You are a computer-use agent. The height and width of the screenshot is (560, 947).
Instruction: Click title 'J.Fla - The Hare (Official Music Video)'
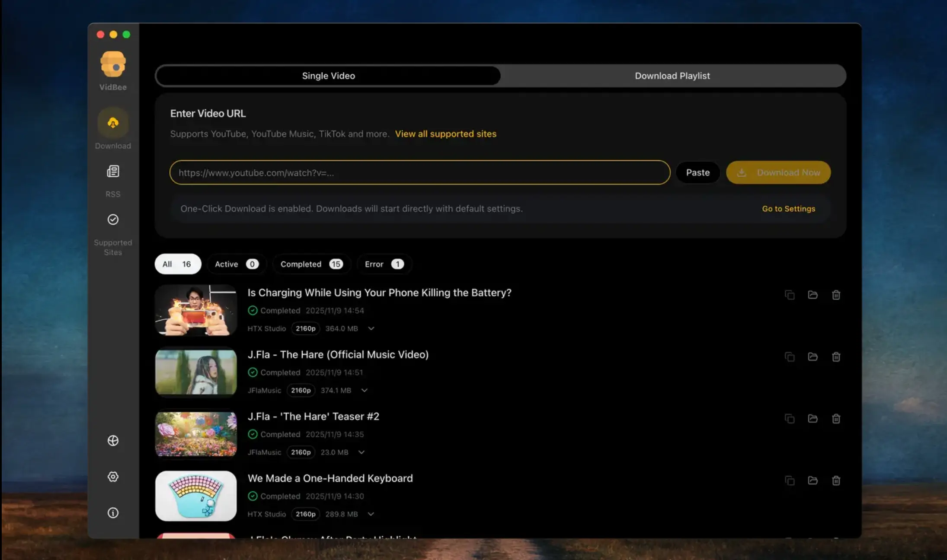pyautogui.click(x=338, y=354)
